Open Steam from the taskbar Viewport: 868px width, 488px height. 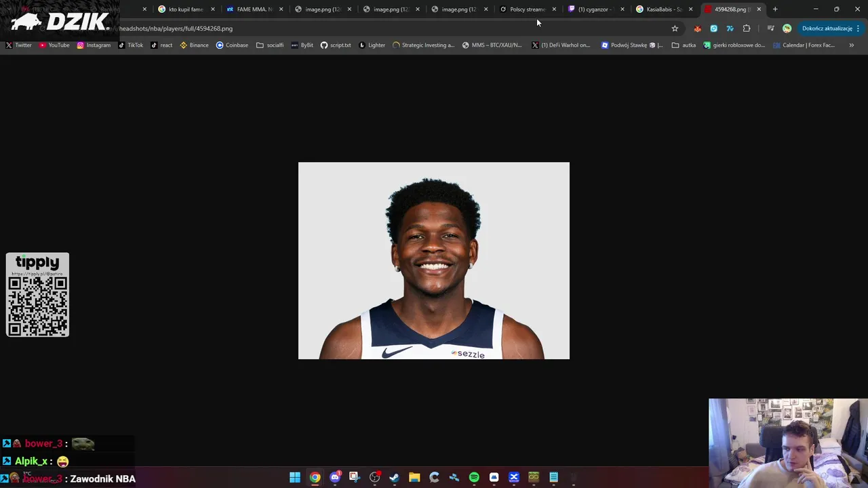[394, 477]
